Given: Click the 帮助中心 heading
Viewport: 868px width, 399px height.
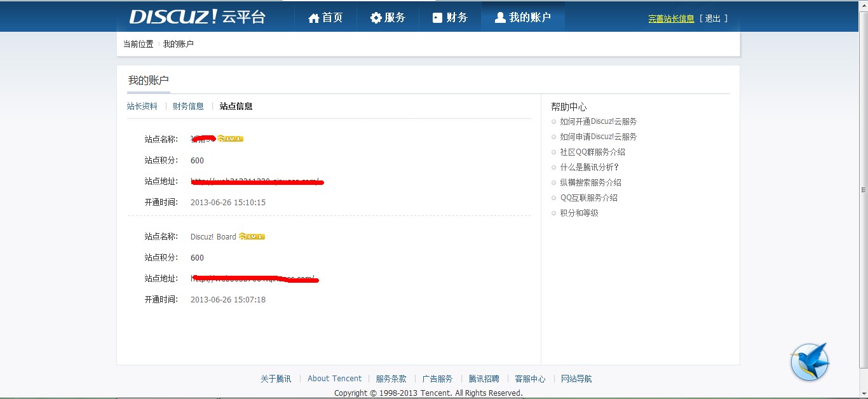Looking at the screenshot, I should point(569,107).
